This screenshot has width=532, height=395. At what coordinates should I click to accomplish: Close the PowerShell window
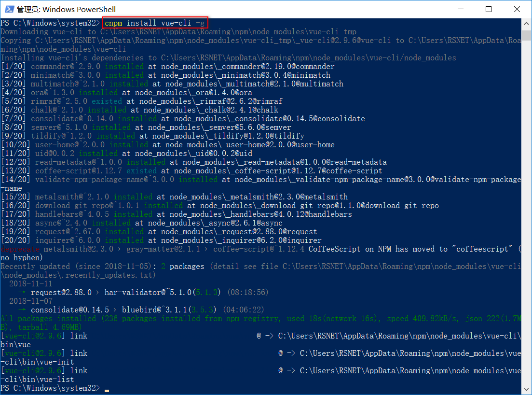click(x=517, y=9)
